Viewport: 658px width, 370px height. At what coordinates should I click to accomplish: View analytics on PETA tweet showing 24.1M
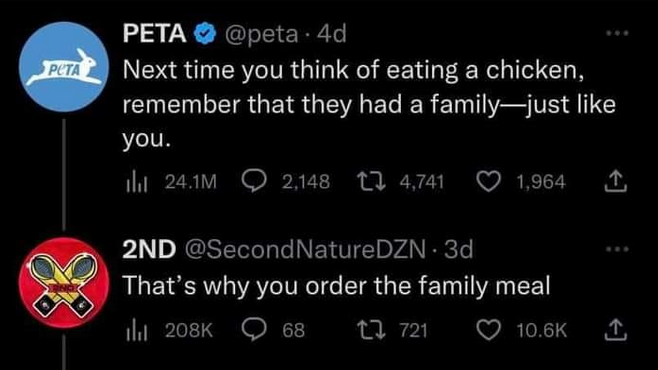tap(171, 182)
